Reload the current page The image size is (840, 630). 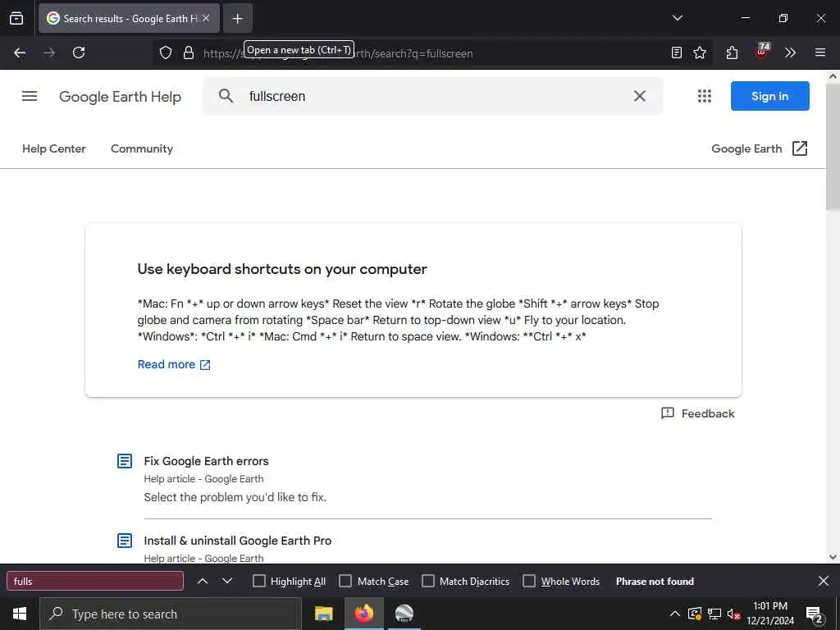(79, 52)
